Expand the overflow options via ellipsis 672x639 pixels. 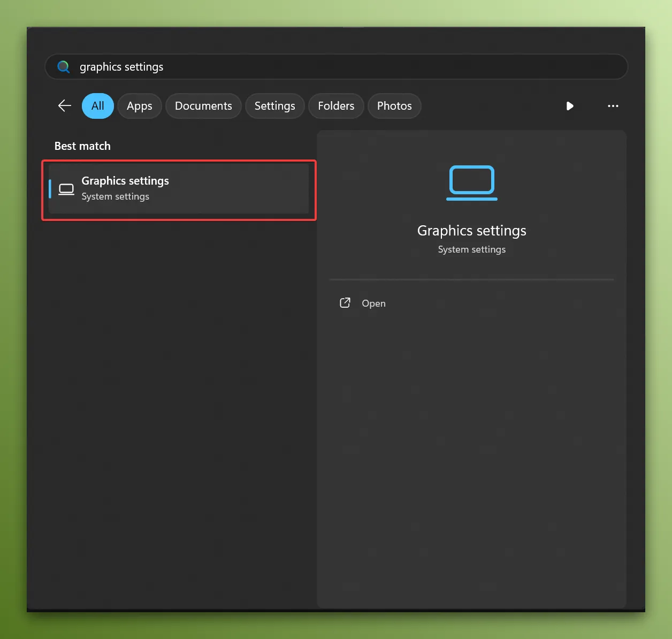pyautogui.click(x=613, y=106)
